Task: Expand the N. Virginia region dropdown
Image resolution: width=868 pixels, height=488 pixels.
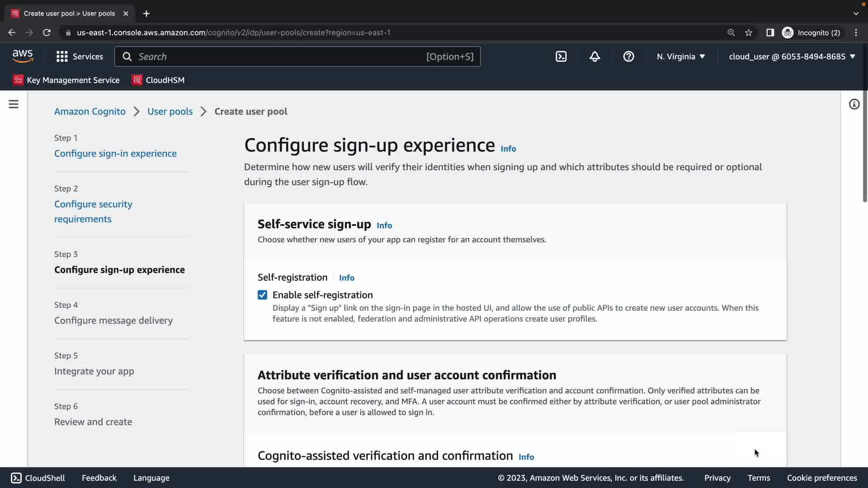Action: coord(681,56)
